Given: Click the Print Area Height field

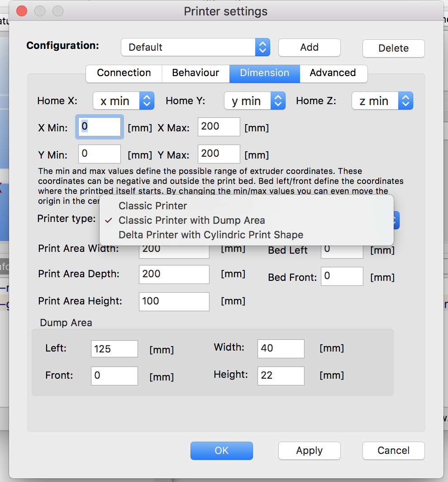Looking at the screenshot, I should pos(174,301).
